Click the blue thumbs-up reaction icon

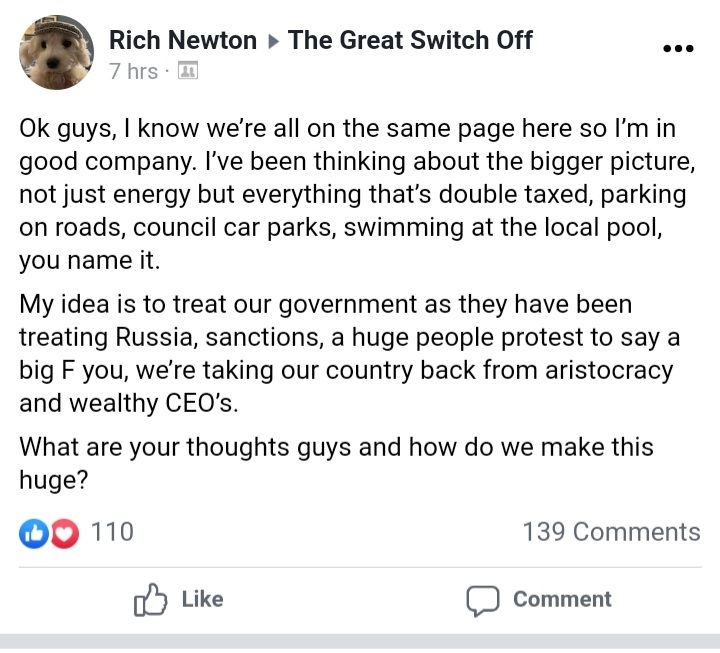(33, 533)
